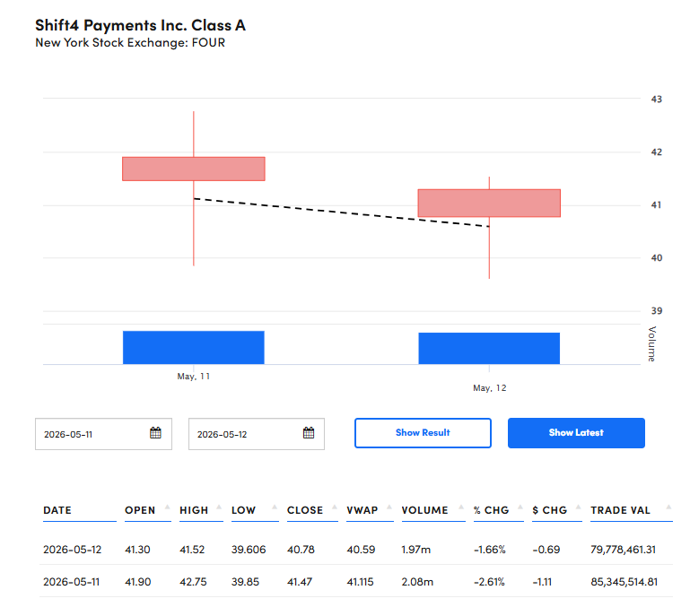Click volume value 2.08m

pyautogui.click(x=417, y=582)
